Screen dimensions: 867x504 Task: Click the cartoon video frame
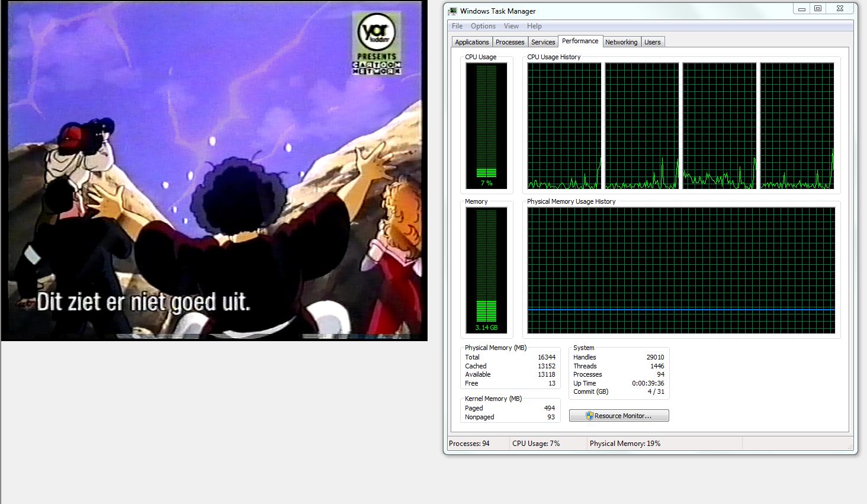tap(214, 171)
